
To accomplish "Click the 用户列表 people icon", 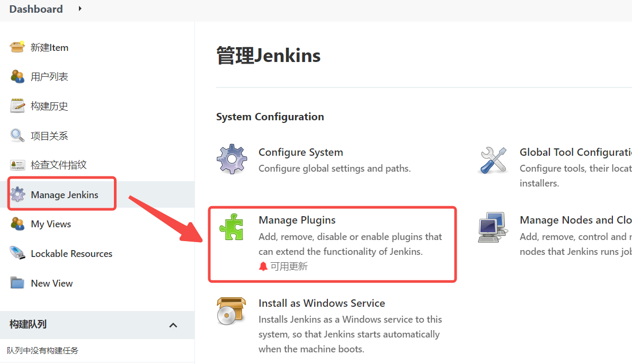I will [x=17, y=76].
